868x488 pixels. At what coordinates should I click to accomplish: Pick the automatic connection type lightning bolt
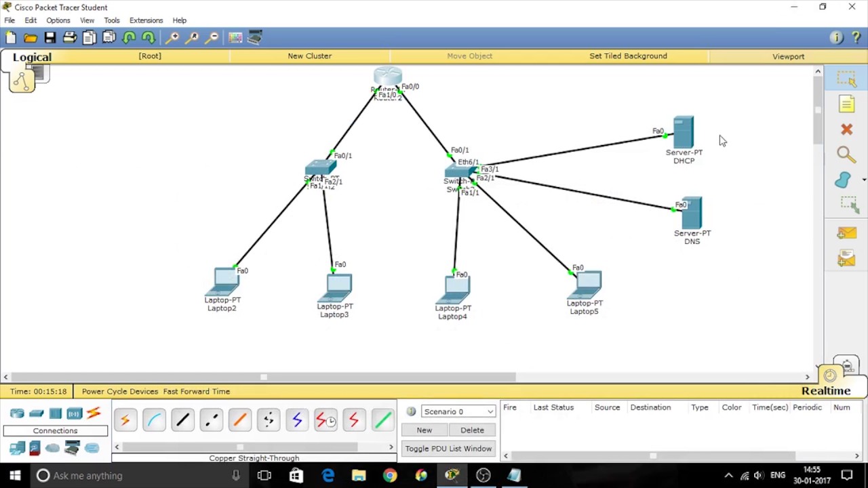pos(125,421)
